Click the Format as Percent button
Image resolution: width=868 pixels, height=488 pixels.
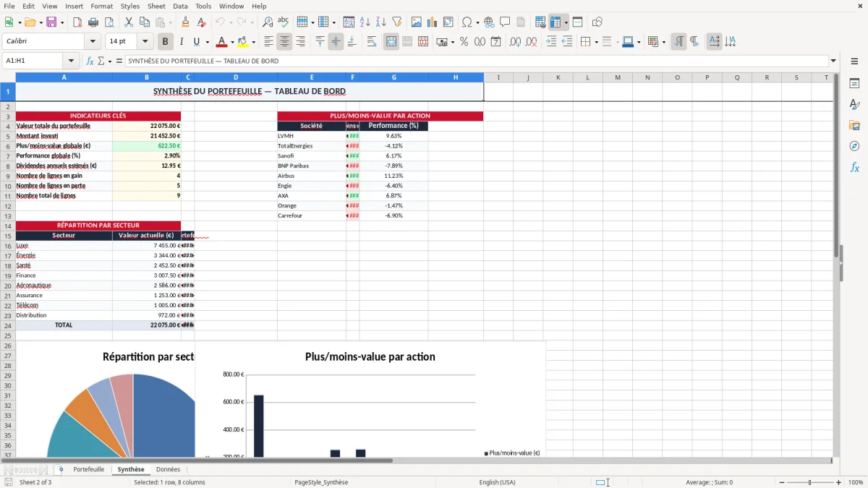[464, 42]
